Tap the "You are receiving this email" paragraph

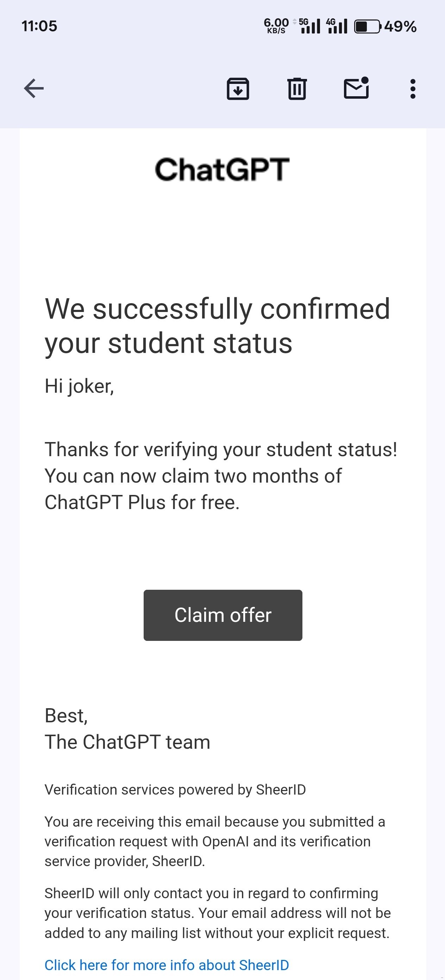(215, 841)
